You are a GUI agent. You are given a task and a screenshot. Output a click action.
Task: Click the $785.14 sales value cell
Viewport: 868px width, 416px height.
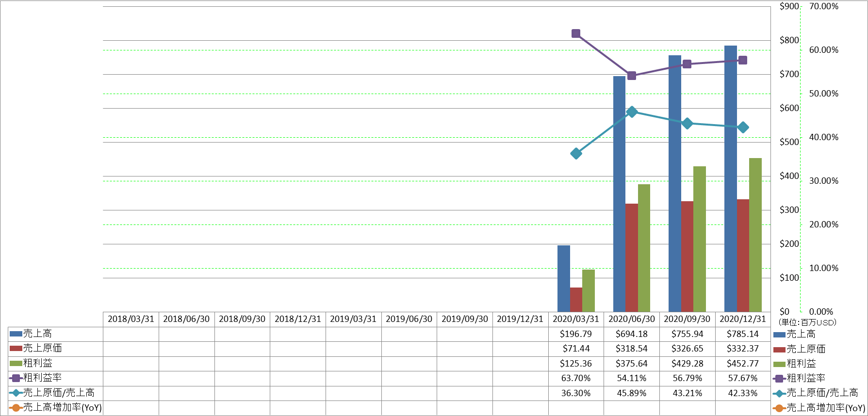pyautogui.click(x=743, y=334)
